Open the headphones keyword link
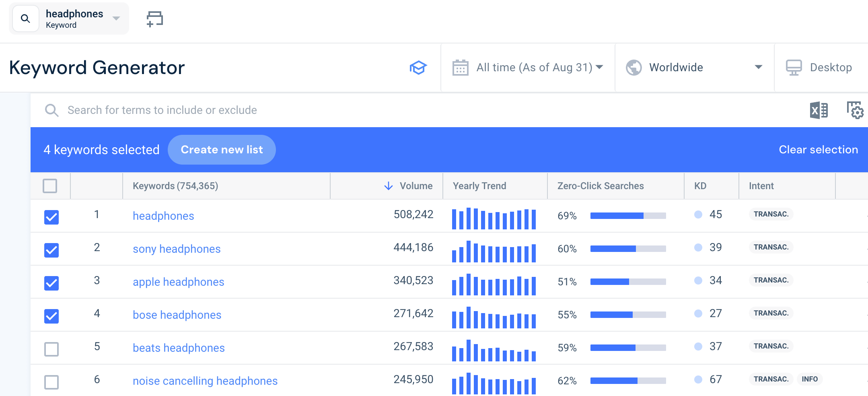The image size is (868, 396). coord(163,216)
